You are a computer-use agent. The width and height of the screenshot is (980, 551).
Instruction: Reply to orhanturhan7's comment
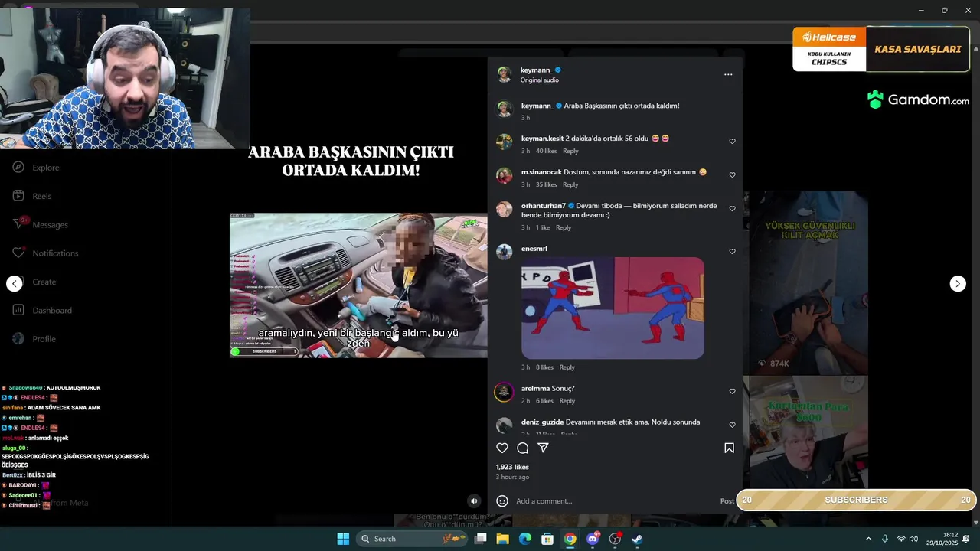[563, 227]
